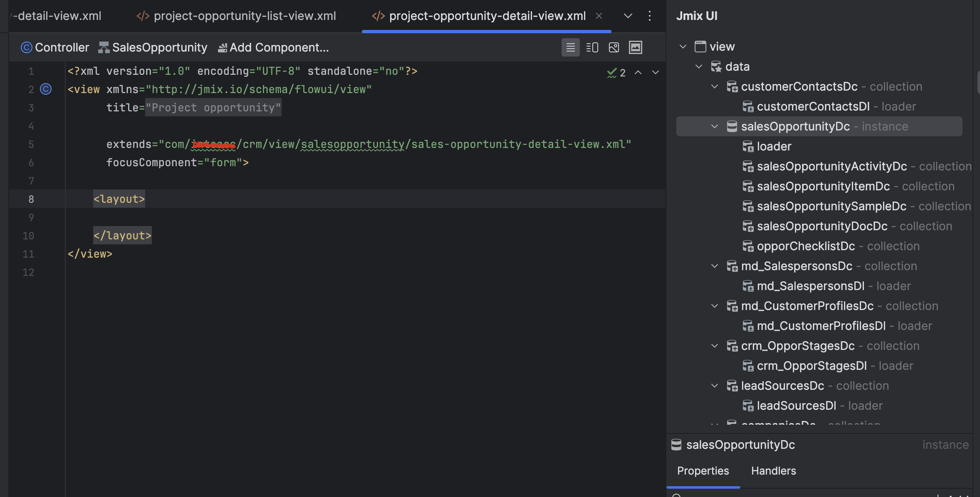The height and width of the screenshot is (497, 980).
Task: Collapse the customerContactsDc node
Action: [715, 86]
